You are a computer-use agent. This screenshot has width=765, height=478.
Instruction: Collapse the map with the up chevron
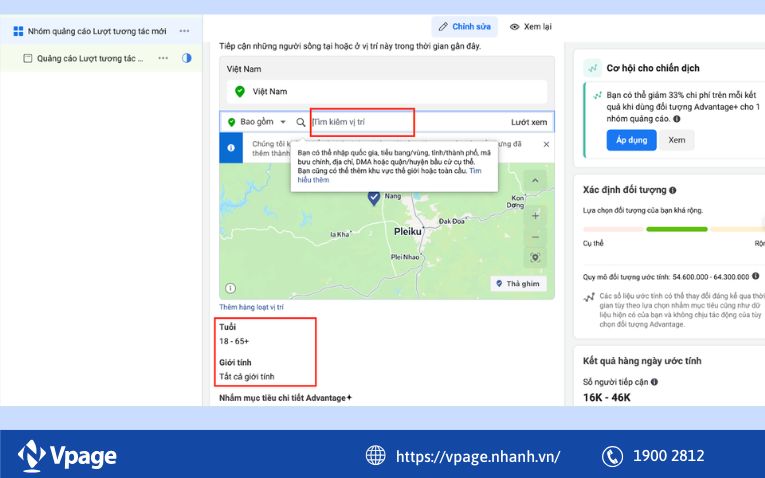535,181
